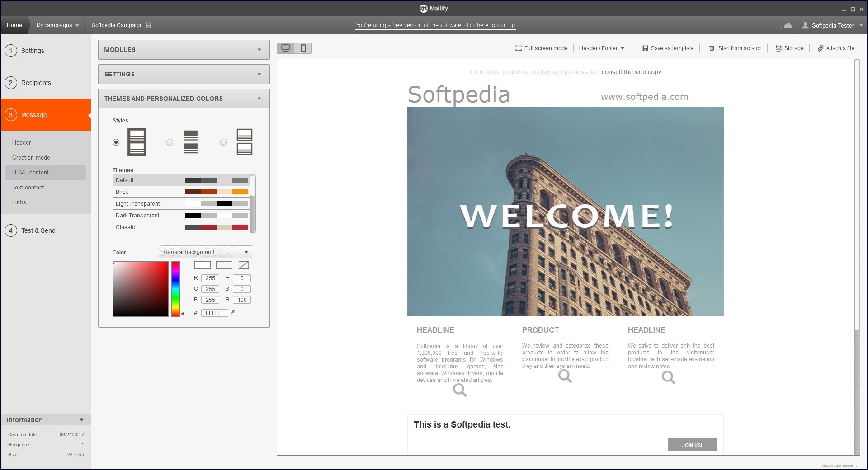Click the free version sign up link

pos(435,25)
